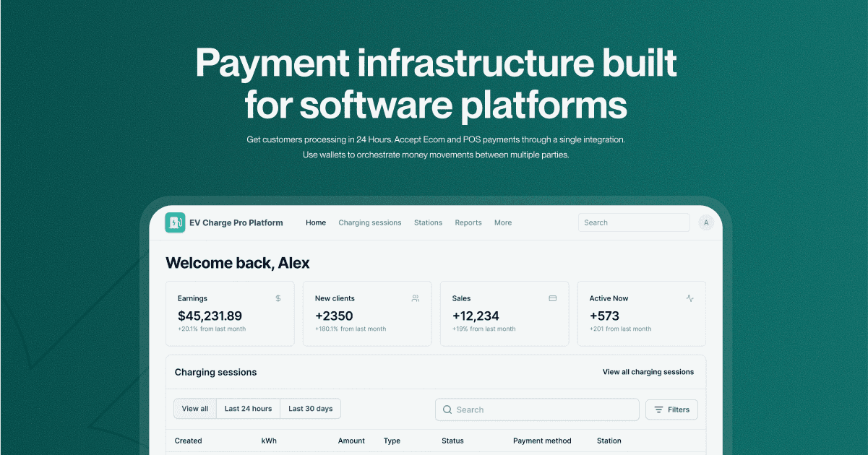Go to the Stations tab
The image size is (868, 455).
[428, 222]
